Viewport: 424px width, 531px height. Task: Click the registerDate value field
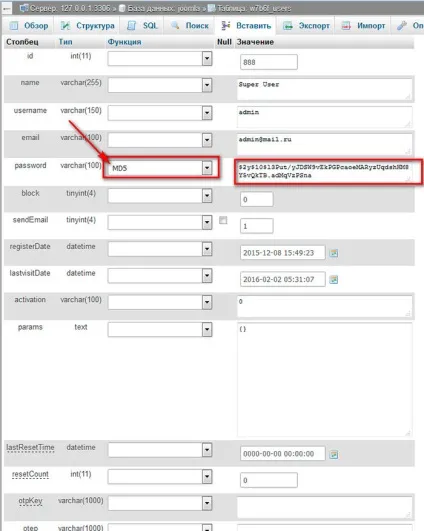pyautogui.click(x=282, y=253)
